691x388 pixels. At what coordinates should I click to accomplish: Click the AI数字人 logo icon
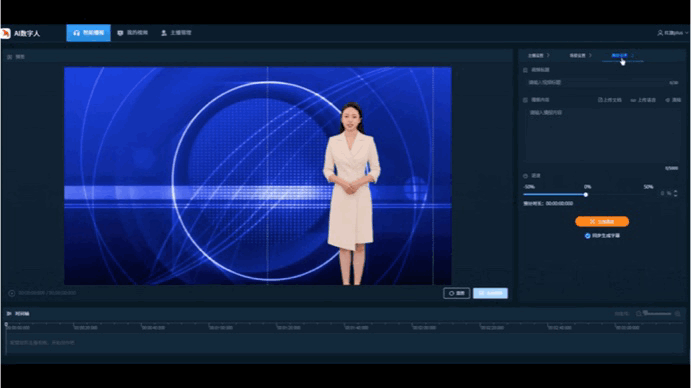click(x=5, y=34)
